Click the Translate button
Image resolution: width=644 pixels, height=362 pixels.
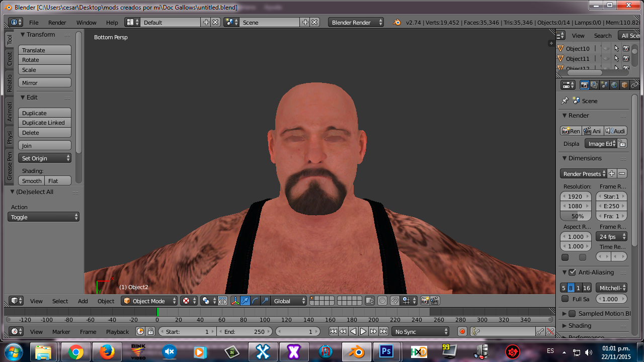[45, 50]
